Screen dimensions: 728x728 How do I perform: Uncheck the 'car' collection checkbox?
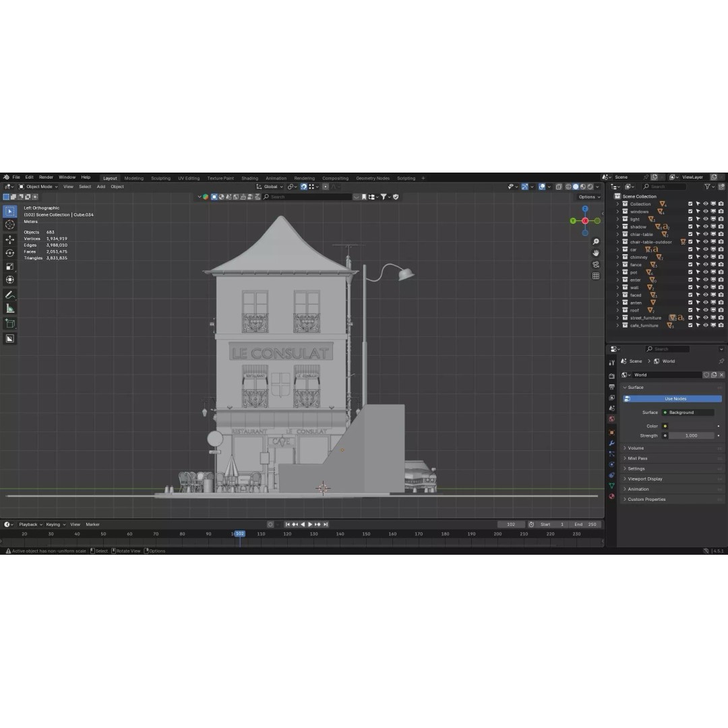pos(690,249)
